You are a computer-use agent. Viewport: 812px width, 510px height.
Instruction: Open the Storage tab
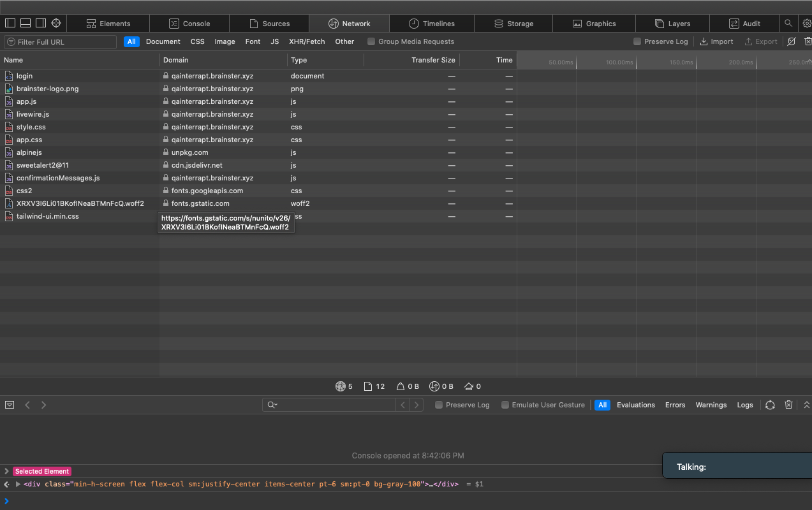point(513,24)
